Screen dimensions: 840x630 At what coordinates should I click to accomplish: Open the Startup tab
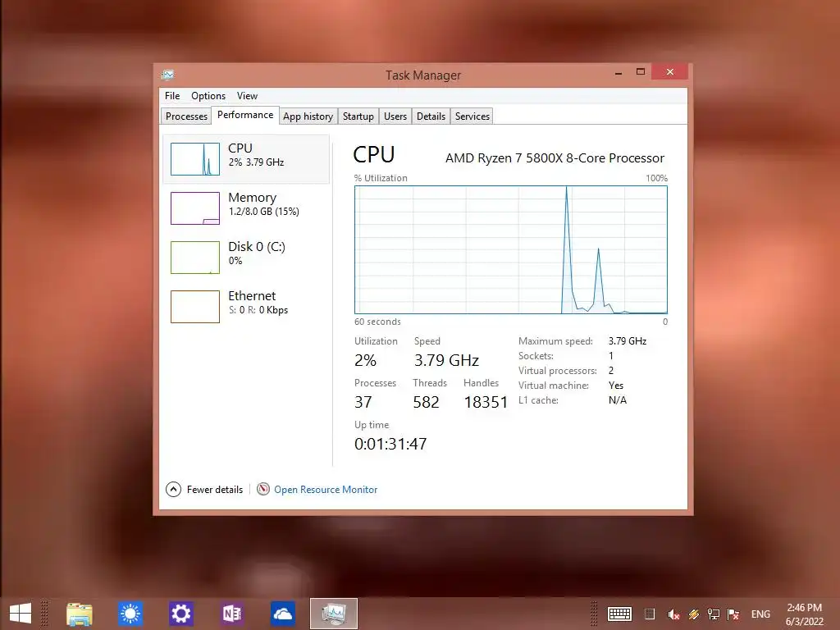[x=358, y=116]
